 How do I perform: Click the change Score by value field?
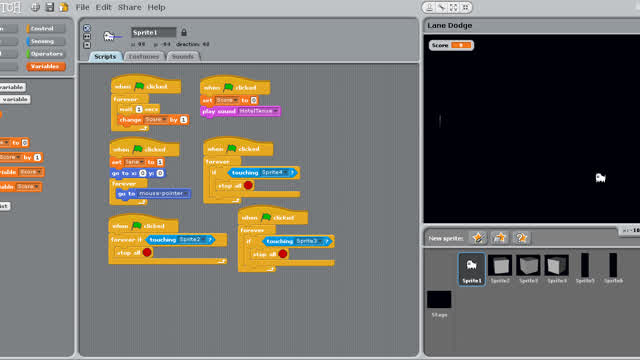click(183, 120)
